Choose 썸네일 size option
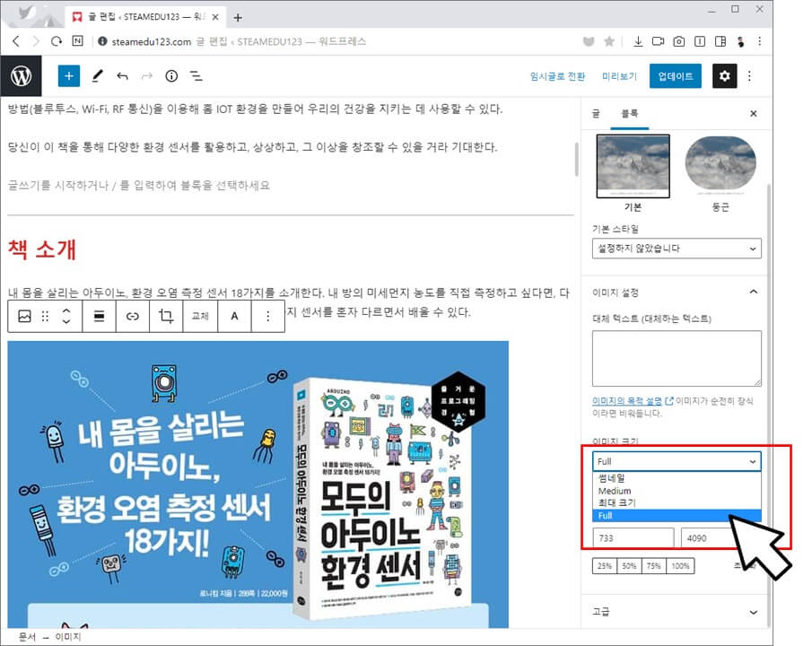Image resolution: width=812 pixels, height=646 pixels. pos(677,478)
